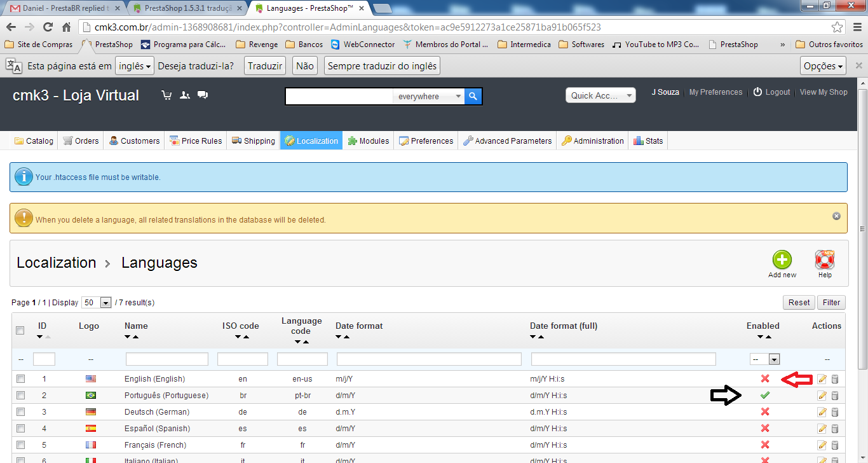868x463 pixels.
Task: Disable Português via green check mark
Action: click(x=765, y=396)
